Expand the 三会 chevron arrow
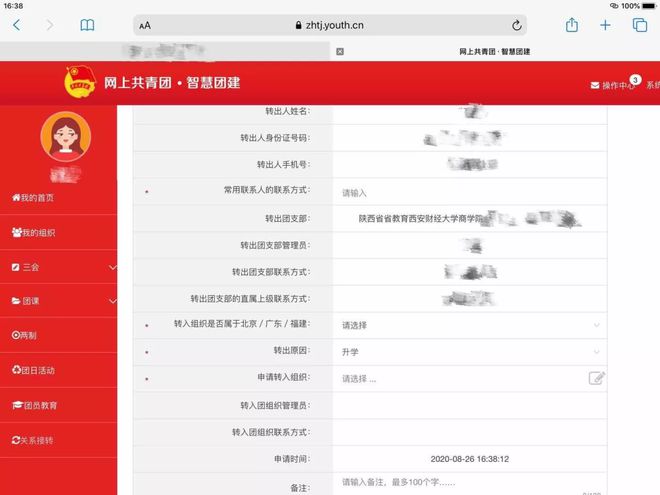The height and width of the screenshot is (495, 660). [112, 267]
